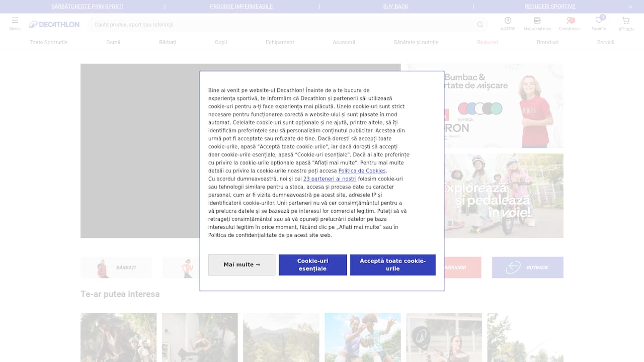The height and width of the screenshot is (362, 644).
Task: Click the Buyback category tile
Action: pyautogui.click(x=528, y=267)
